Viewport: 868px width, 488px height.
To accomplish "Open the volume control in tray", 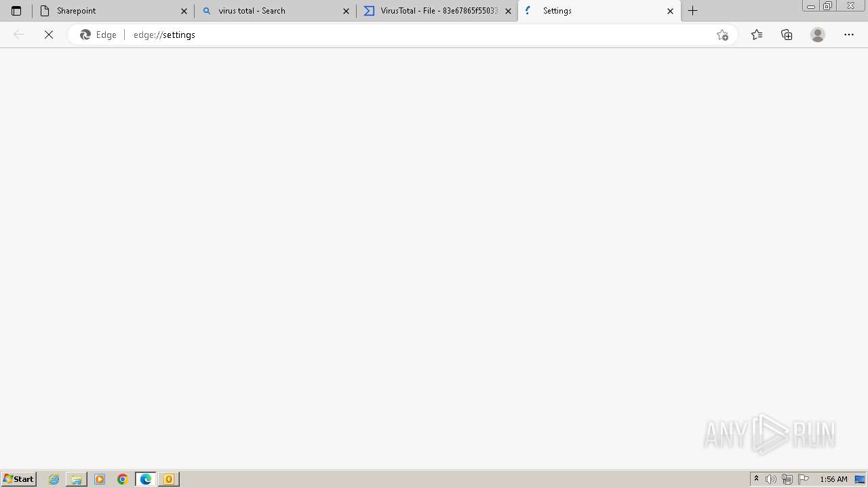I will tap(771, 479).
